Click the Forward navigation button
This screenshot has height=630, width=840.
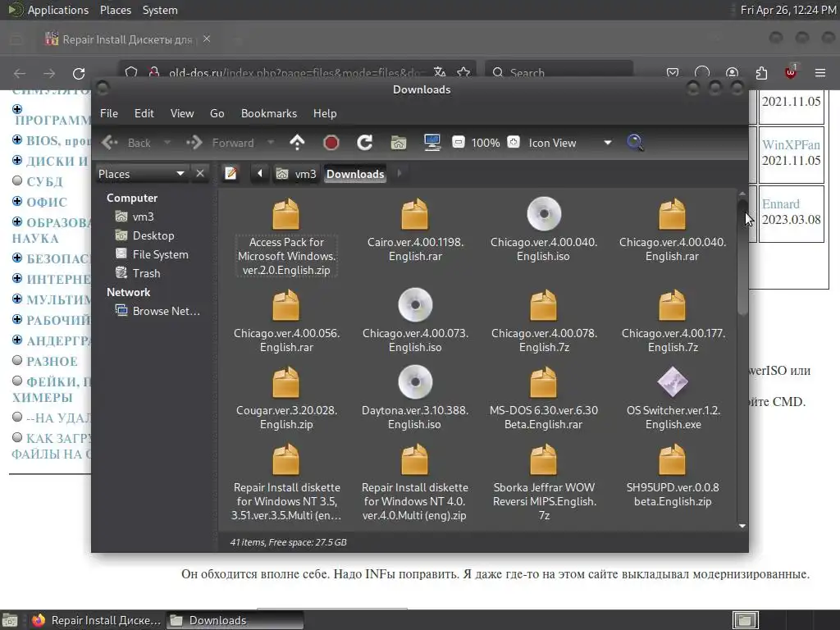coord(221,143)
